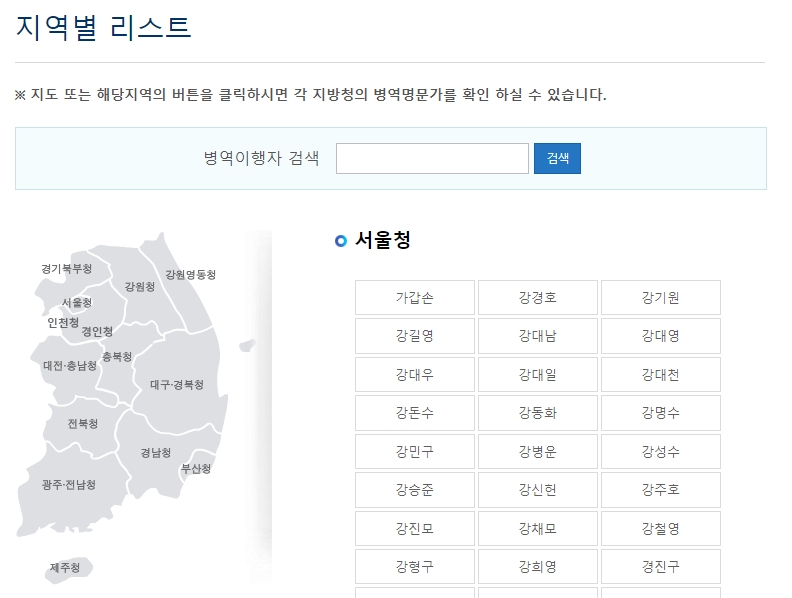
Task: Select 경기북부청 region on the map
Action: [67, 269]
